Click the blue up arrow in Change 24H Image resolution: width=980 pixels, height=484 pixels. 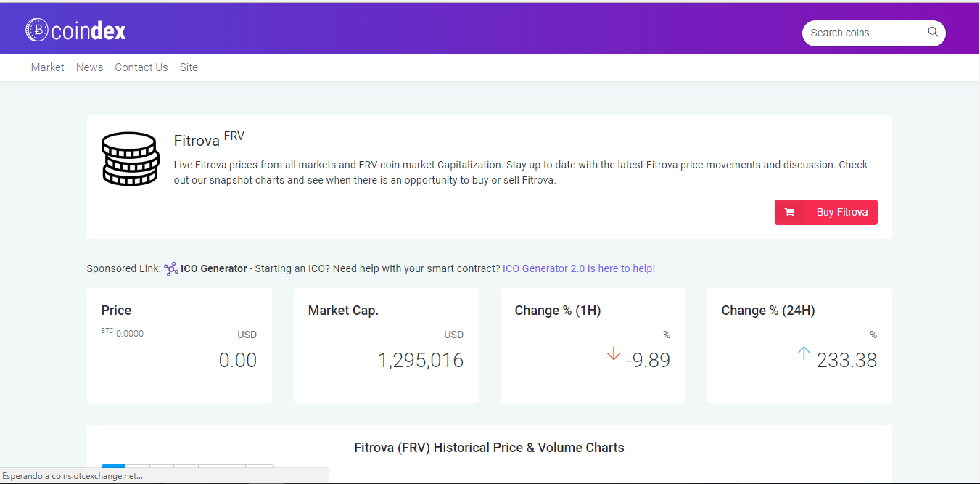804,354
